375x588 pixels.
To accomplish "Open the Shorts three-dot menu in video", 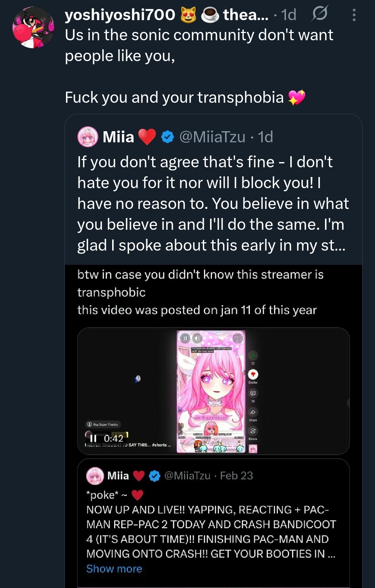I will (x=237, y=338).
